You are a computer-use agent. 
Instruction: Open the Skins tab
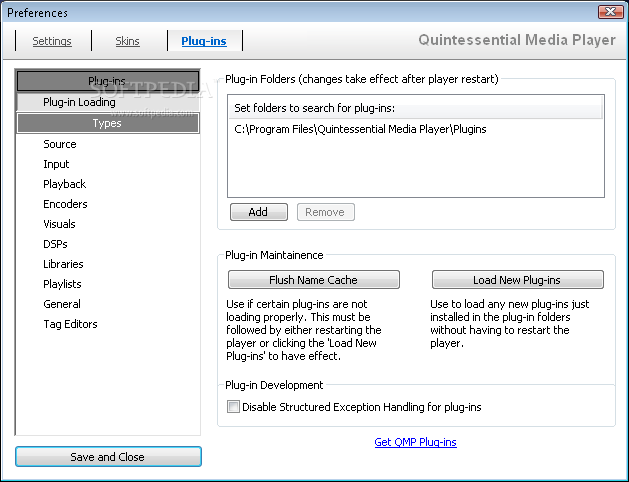[127, 41]
